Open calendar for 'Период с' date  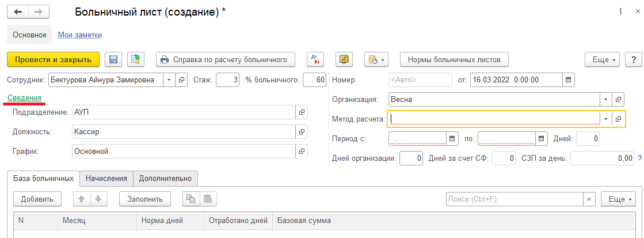point(452,138)
